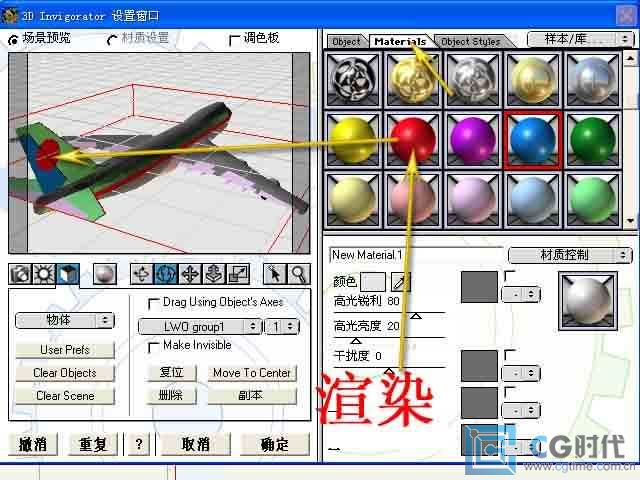
Task: Choose the glossy purple material sphere
Action: coord(473,140)
